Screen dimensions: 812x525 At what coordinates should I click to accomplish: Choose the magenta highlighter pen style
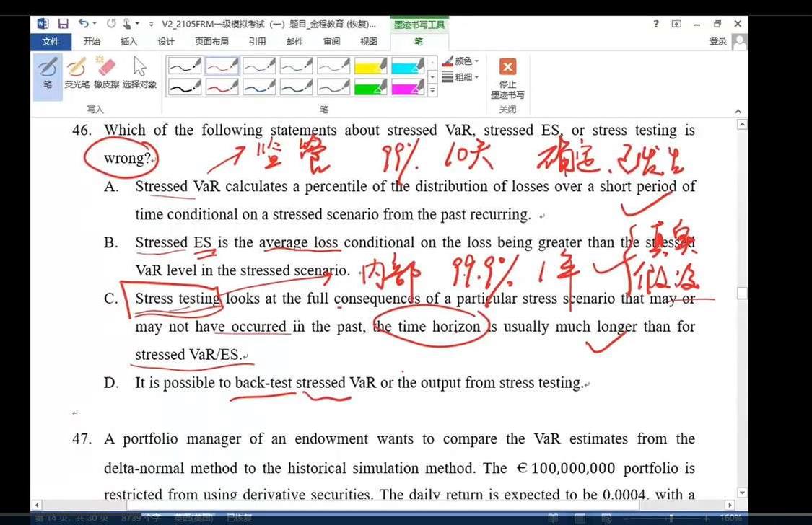[x=408, y=87]
